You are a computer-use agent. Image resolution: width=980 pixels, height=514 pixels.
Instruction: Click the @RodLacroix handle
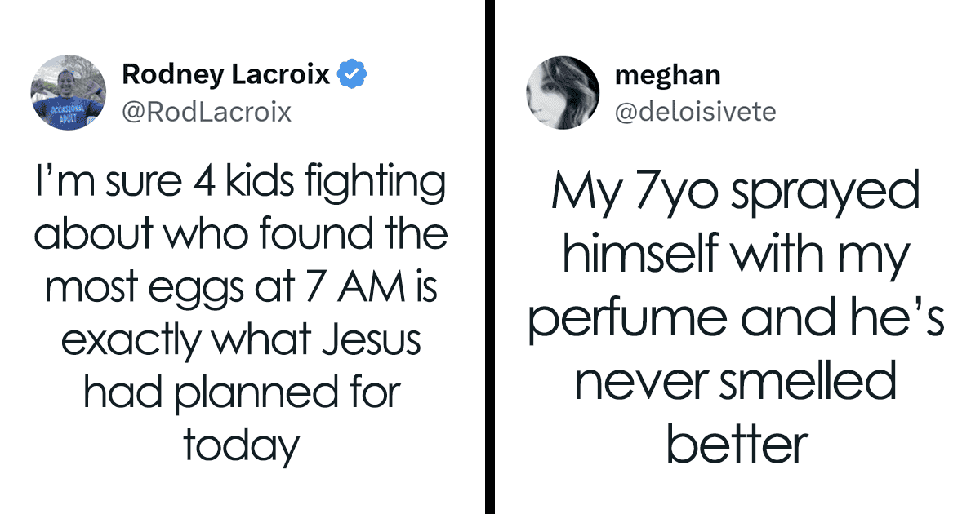207,112
